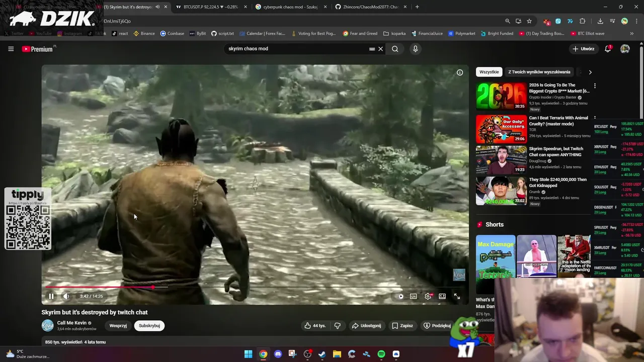Screen dimensions: 644x362
Task: Go to YouTube Premium home logo
Action: coord(38,49)
